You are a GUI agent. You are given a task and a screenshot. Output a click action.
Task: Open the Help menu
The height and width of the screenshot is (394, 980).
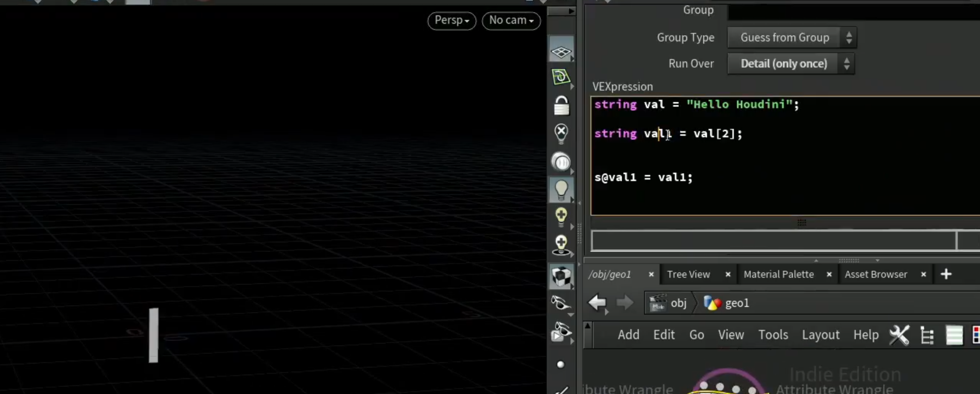click(x=866, y=335)
